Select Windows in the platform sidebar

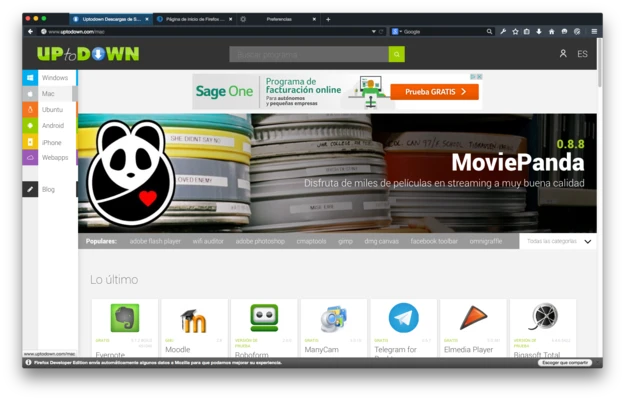tap(50, 78)
